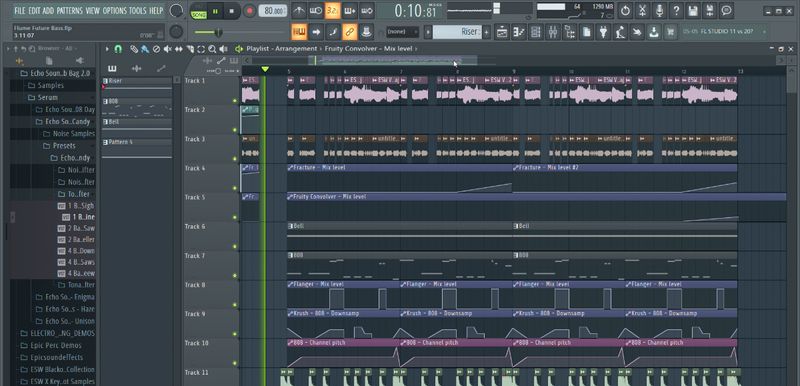Start recording with the record button

tap(249, 11)
